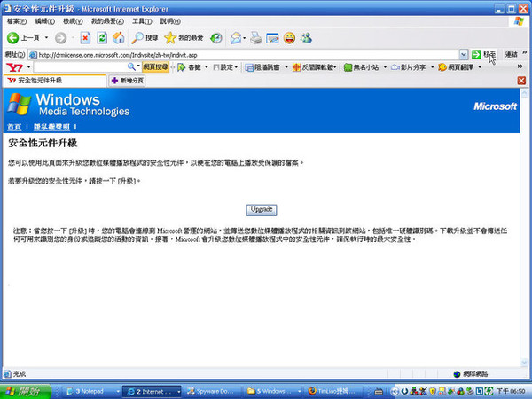532x399 pixels.
Task: Open the Wretch 無名小站 toolbar button
Action: pyautogui.click(x=362, y=67)
